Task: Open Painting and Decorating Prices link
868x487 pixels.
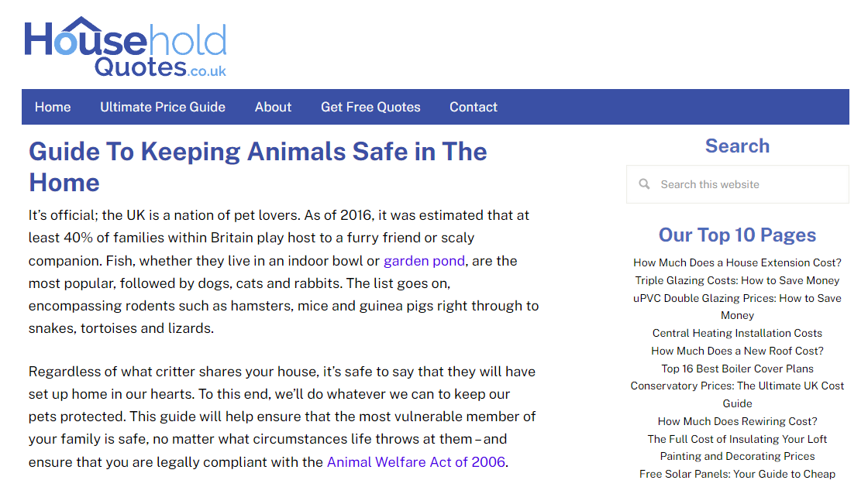Action: tap(737, 456)
